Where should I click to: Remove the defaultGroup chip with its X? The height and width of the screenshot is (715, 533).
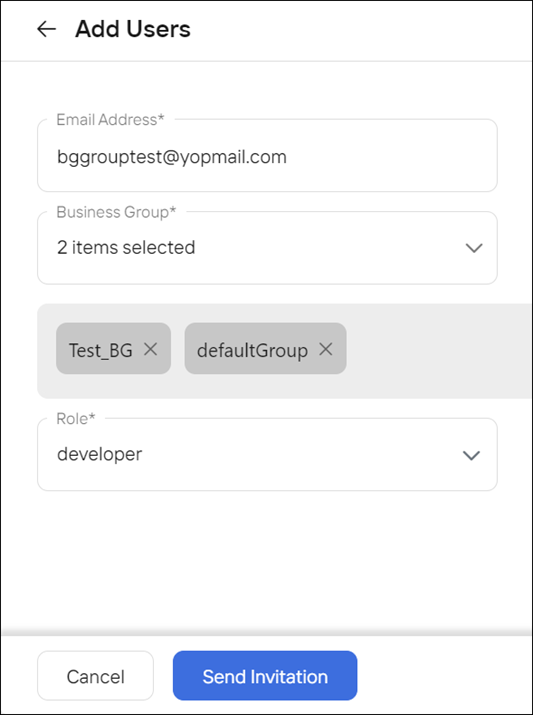pyautogui.click(x=326, y=349)
